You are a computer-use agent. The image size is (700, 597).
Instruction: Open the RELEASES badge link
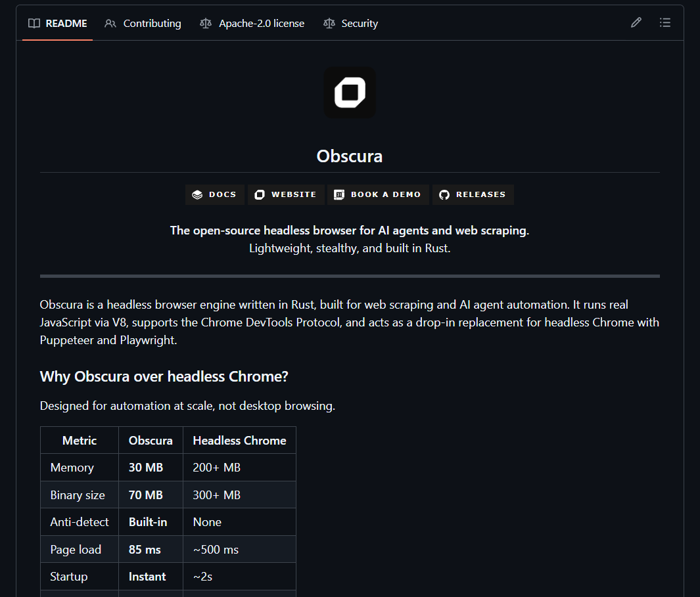473,194
